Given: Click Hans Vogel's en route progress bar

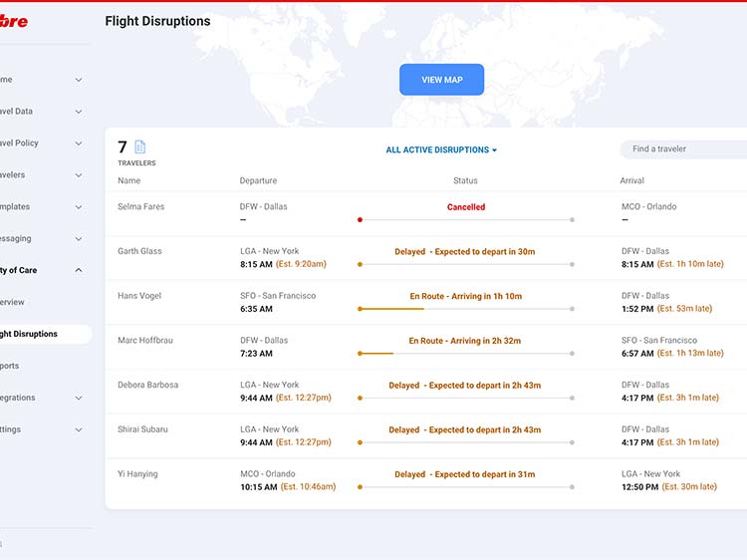Looking at the screenshot, I should pos(465,309).
